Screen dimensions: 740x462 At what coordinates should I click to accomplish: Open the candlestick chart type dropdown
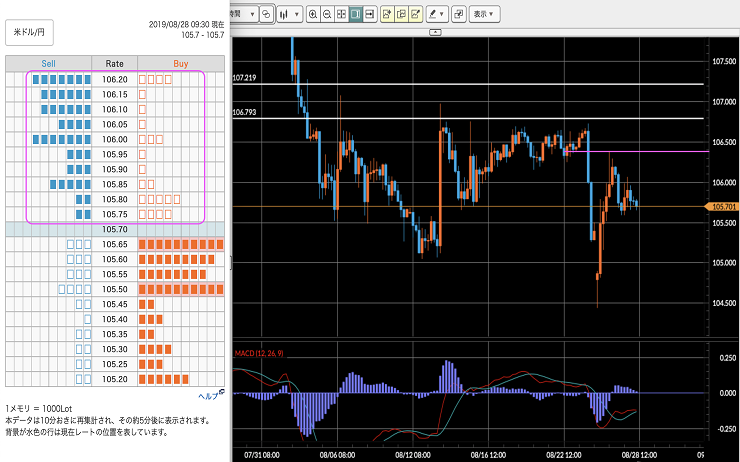pyautogui.click(x=289, y=14)
